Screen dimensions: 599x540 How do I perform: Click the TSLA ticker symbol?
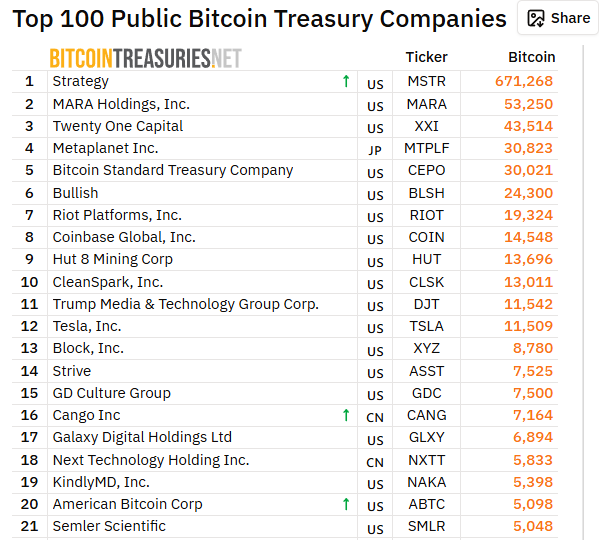click(426, 326)
